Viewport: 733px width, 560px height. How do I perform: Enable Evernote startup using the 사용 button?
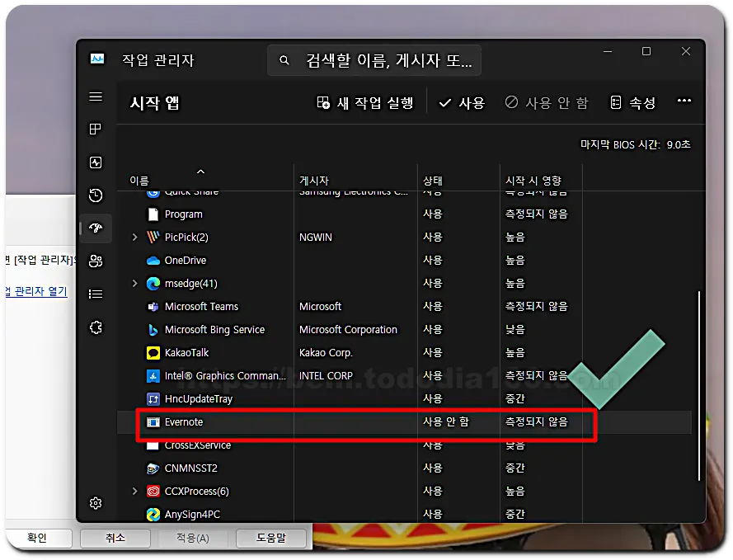(462, 102)
